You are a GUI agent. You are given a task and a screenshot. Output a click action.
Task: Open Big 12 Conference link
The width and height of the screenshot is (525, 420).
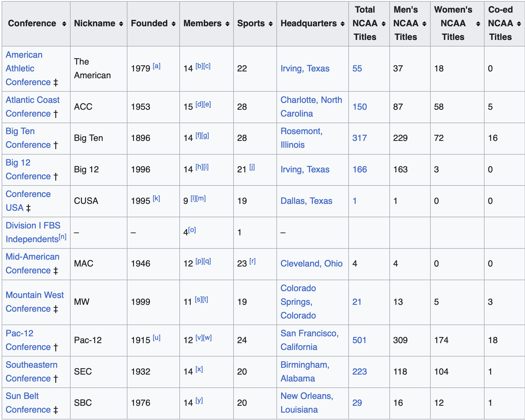coord(28,169)
